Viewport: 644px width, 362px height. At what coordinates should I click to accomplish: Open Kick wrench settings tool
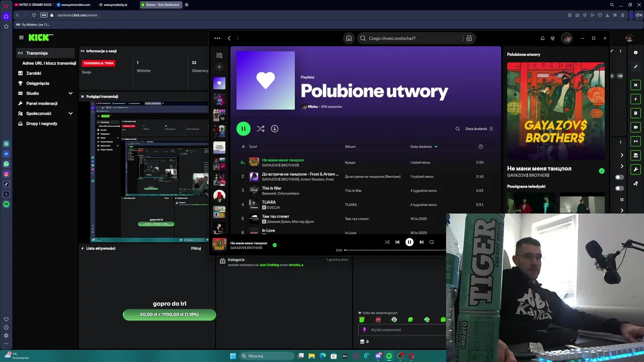pos(636,169)
